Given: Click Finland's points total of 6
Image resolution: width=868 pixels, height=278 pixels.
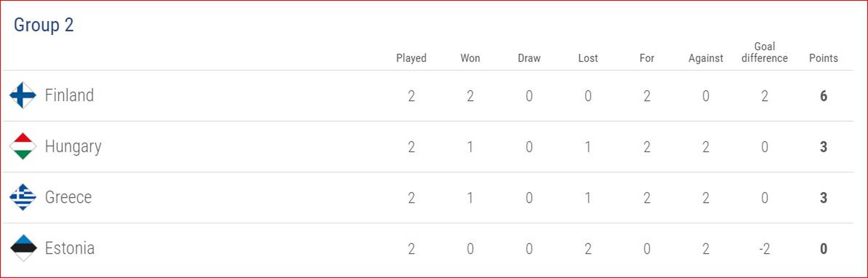Looking at the screenshot, I should [x=823, y=96].
